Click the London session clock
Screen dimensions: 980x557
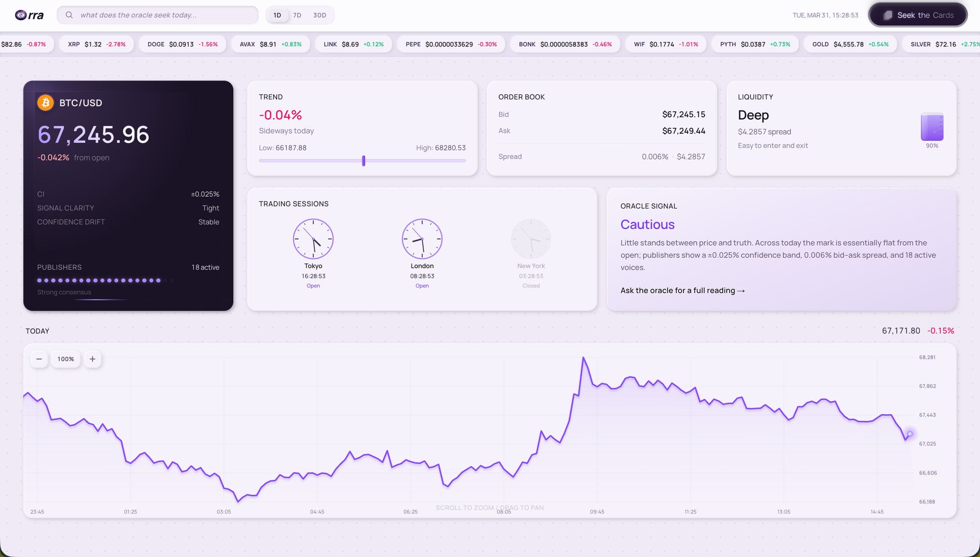pos(422,239)
